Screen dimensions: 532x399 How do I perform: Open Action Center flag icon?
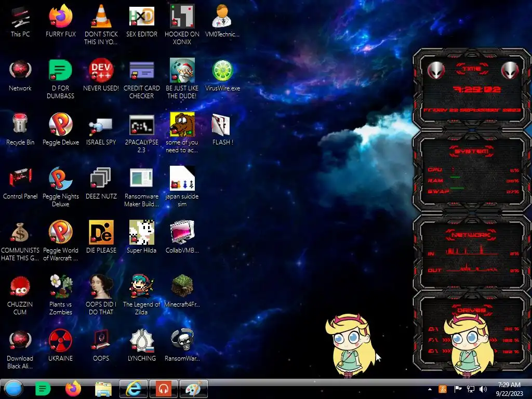point(458,389)
